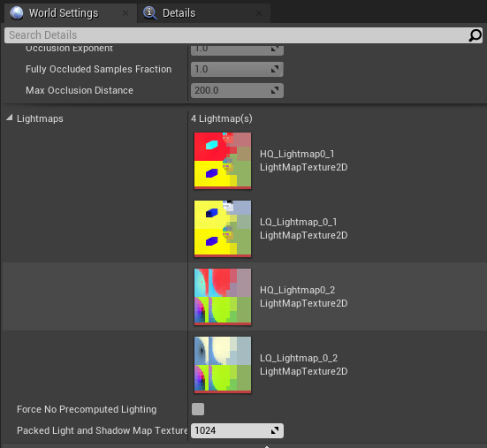
Task: Click the Max Occlusion Distance value field
Action: pos(237,90)
